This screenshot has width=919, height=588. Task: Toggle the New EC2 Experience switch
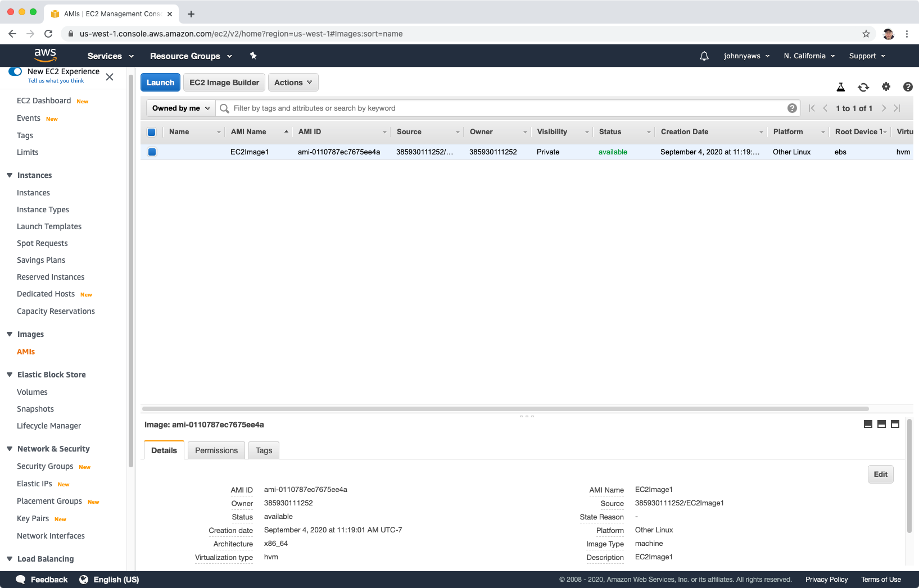tap(15, 71)
